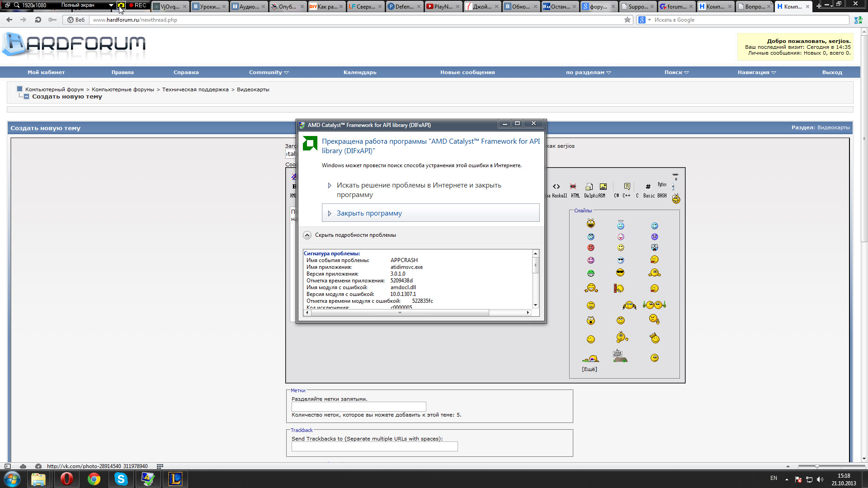
Task: Open the Календарь menu item
Action: pos(359,72)
